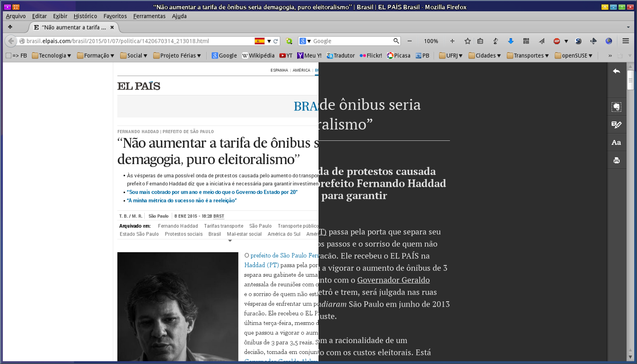Image resolution: width=637 pixels, height=364 pixels.
Task: Open the Firefox hamburger menu
Action: [x=626, y=41]
